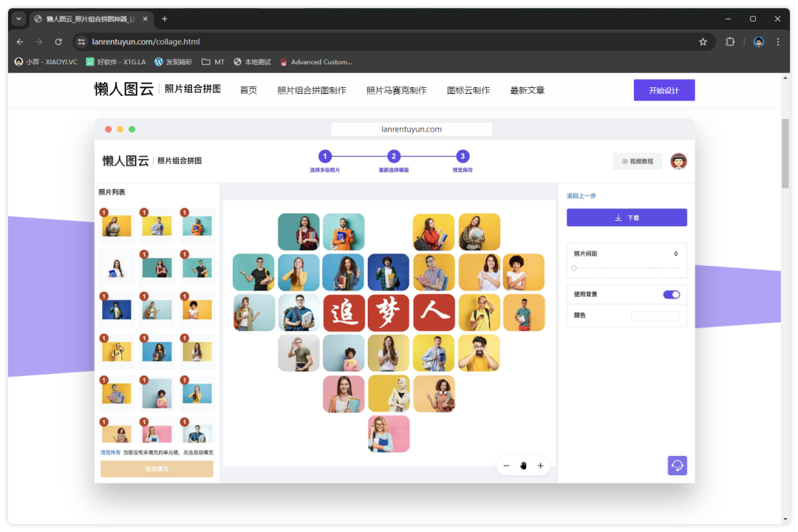Open the 颜色 color picker box
The width and height of the screenshot is (798, 532).
tap(655, 316)
